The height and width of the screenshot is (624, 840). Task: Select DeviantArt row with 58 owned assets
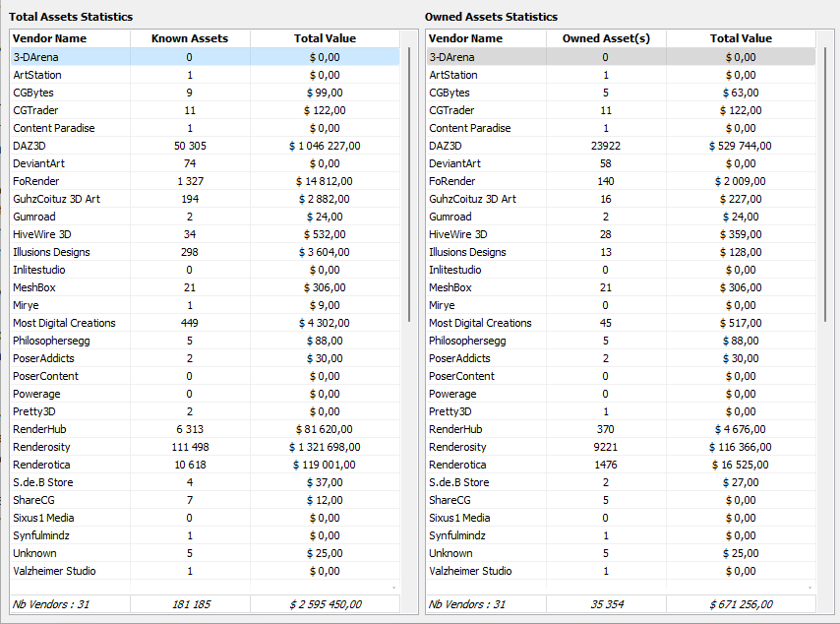point(622,163)
